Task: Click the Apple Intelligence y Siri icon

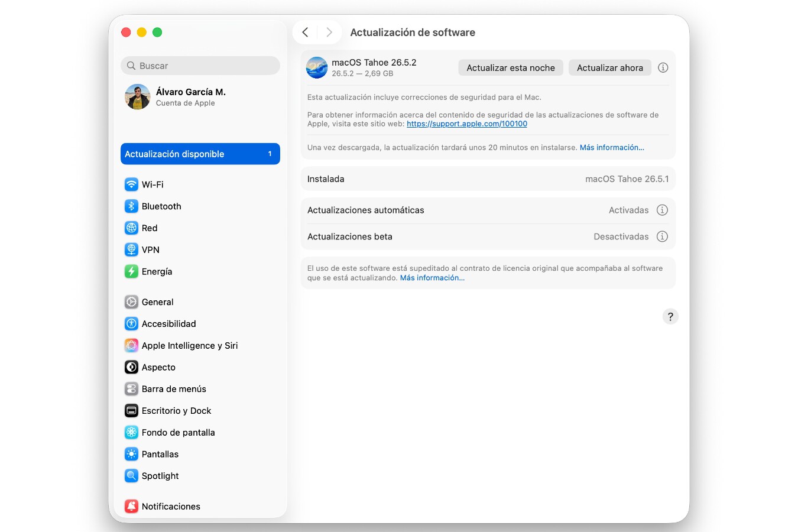Action: [x=131, y=345]
